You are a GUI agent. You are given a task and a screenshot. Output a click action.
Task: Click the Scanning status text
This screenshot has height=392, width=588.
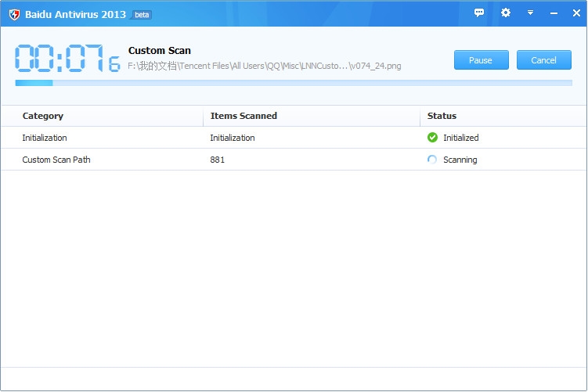pyautogui.click(x=460, y=160)
